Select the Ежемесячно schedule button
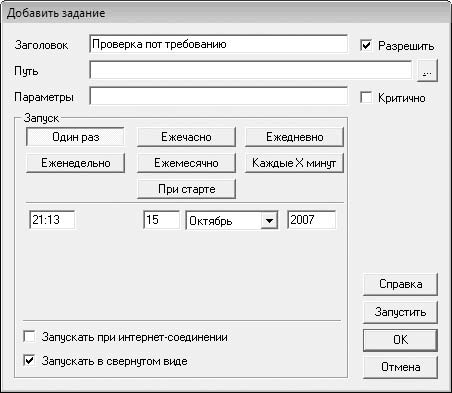Image resolution: width=452 pixels, height=393 pixels. click(186, 163)
